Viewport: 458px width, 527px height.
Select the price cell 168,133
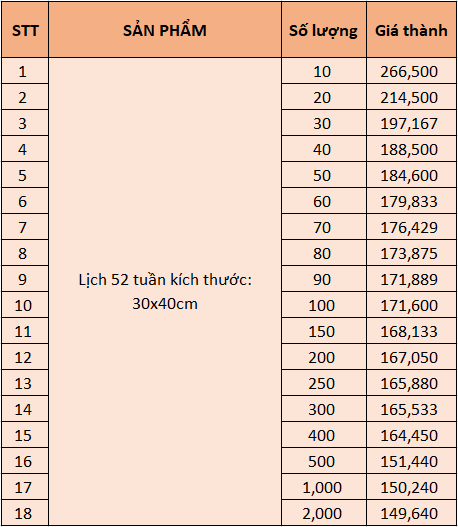411,331
